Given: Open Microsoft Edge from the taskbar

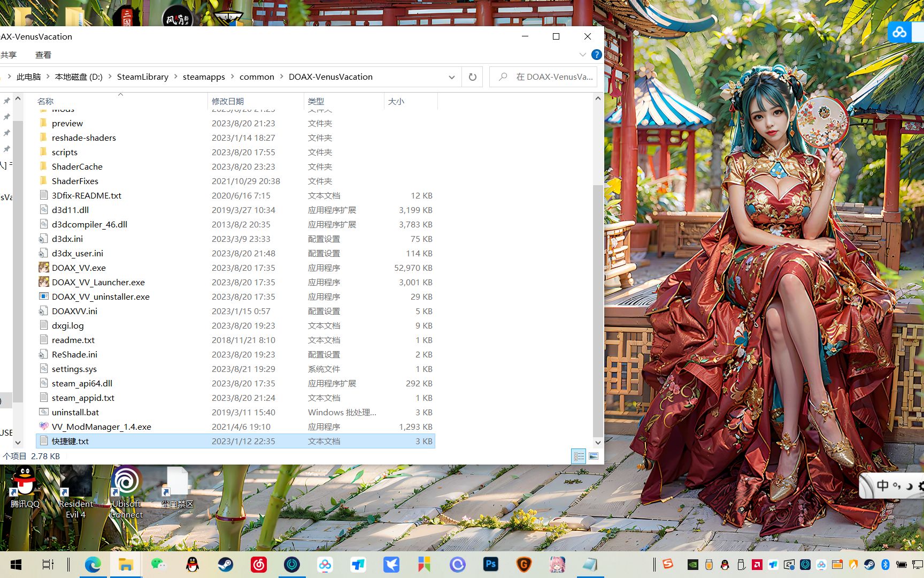Looking at the screenshot, I should click(x=93, y=564).
